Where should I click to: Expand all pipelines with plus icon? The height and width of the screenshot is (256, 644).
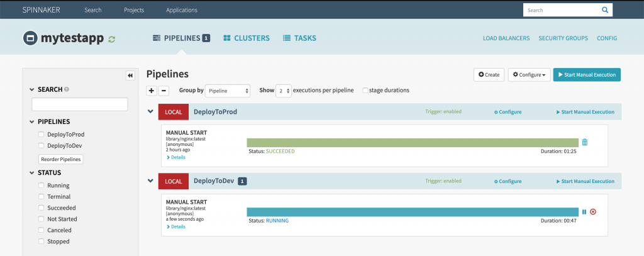151,91
